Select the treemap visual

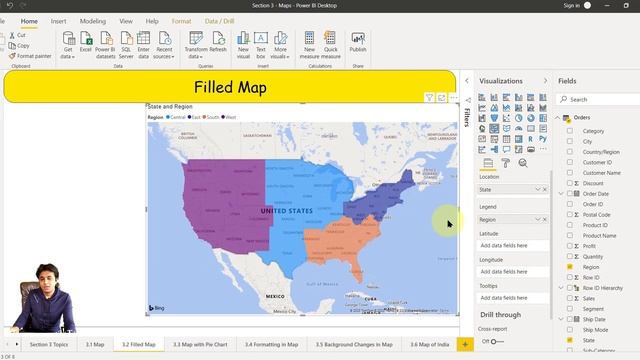pyautogui.click(x=543, y=118)
